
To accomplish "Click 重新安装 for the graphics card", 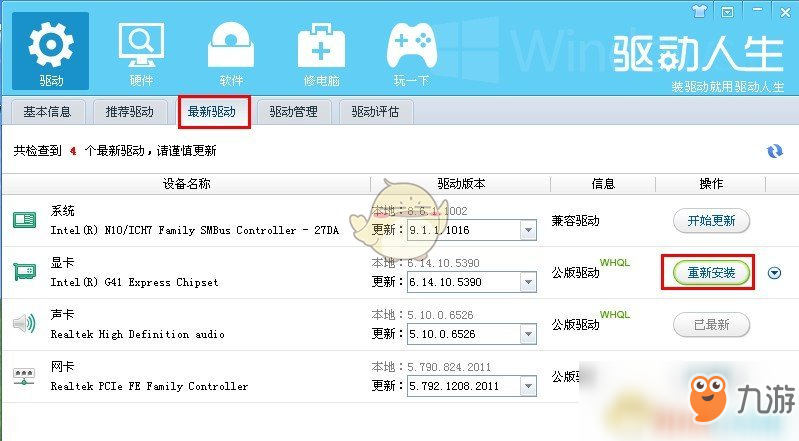I will [x=711, y=273].
